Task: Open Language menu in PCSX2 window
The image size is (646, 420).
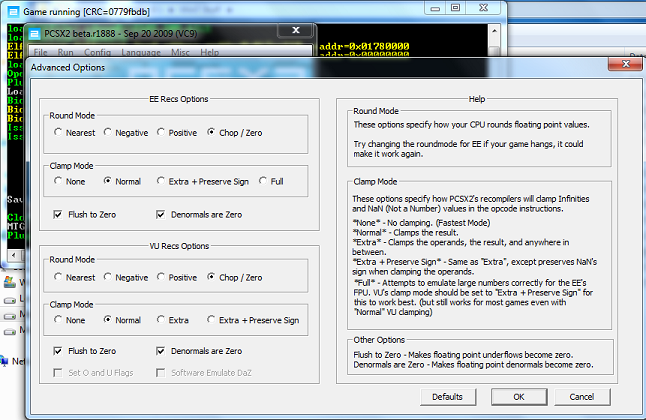Action: point(141,52)
